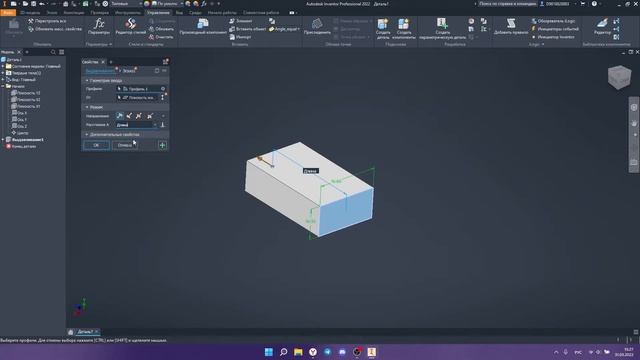Open Telegram from the taskbar
The image size is (640, 360).
coord(327,352)
